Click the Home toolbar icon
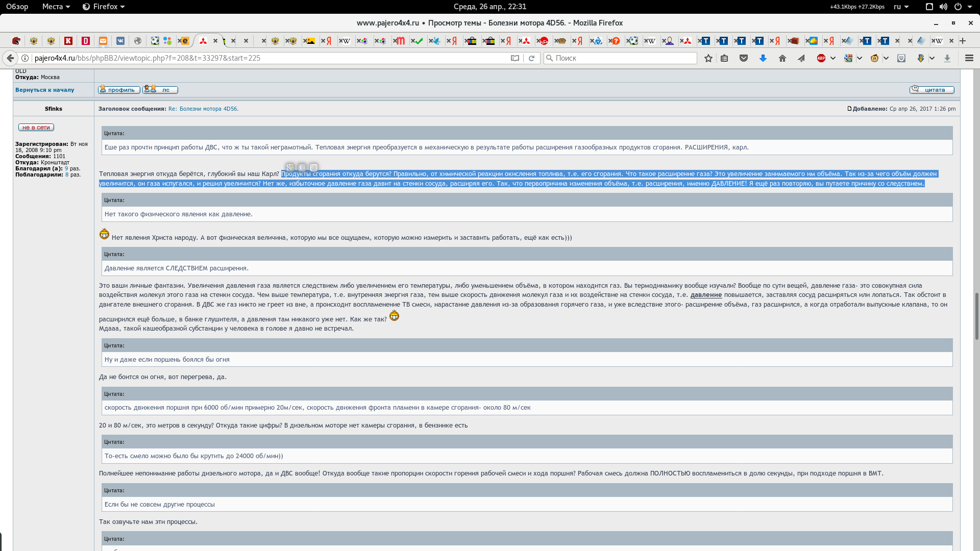The image size is (980, 551). [x=782, y=58]
